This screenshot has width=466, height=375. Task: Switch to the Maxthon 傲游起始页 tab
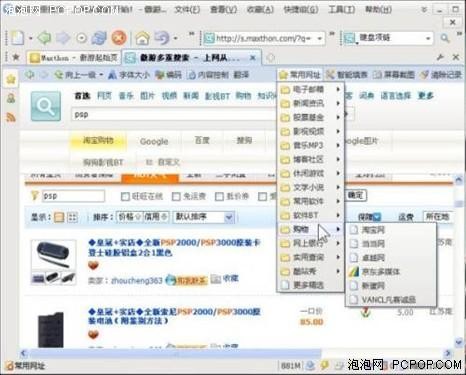(x=74, y=58)
